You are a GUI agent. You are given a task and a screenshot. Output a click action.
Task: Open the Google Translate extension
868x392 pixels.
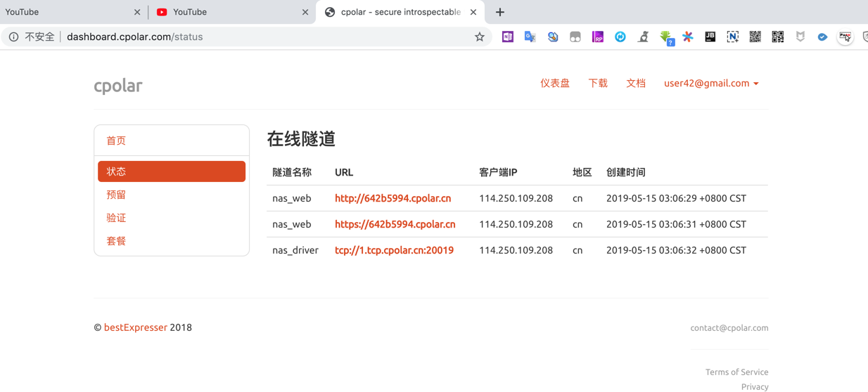click(x=530, y=37)
